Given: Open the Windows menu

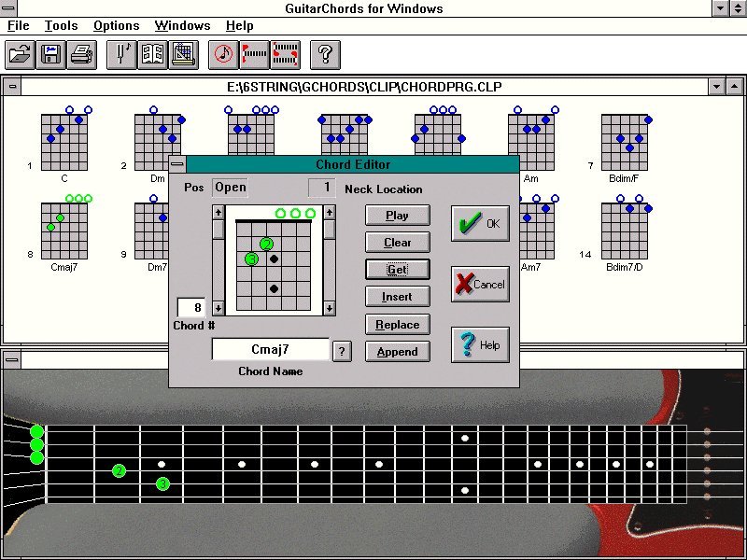Looking at the screenshot, I should (x=182, y=26).
